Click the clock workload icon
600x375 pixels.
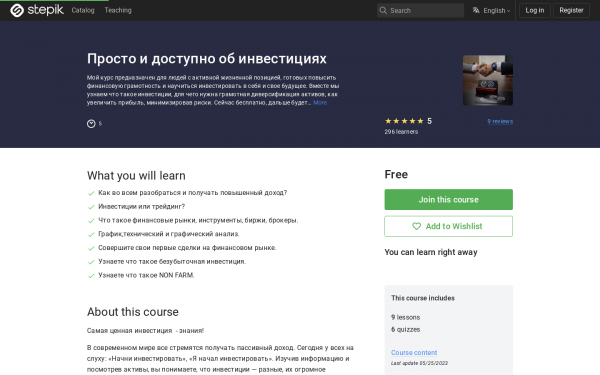91,124
